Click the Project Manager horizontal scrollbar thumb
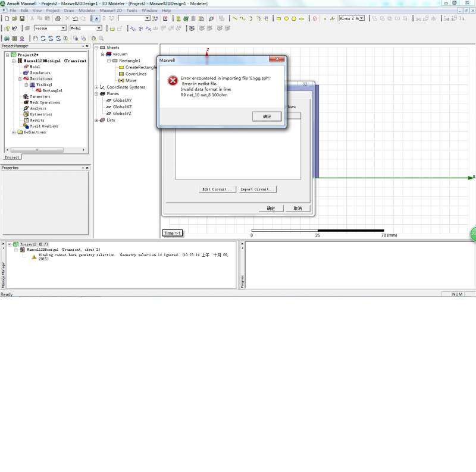The width and height of the screenshot is (476, 472). click(x=37, y=150)
